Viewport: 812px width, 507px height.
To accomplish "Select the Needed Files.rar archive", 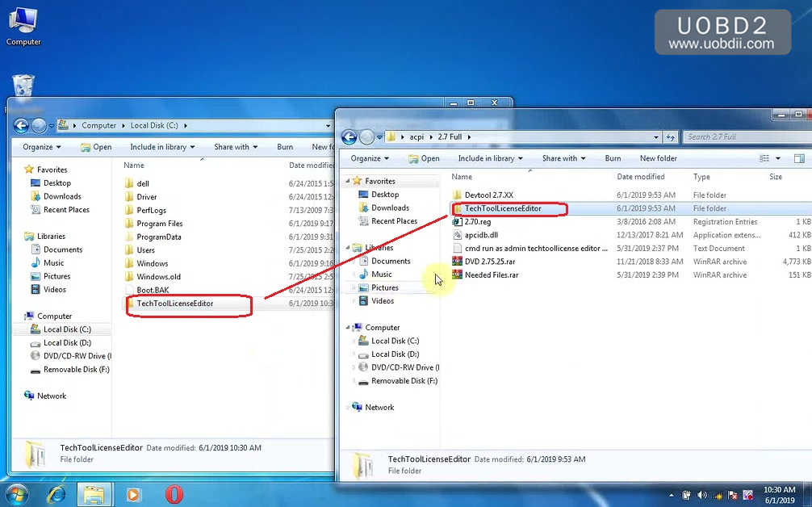I will [x=491, y=275].
